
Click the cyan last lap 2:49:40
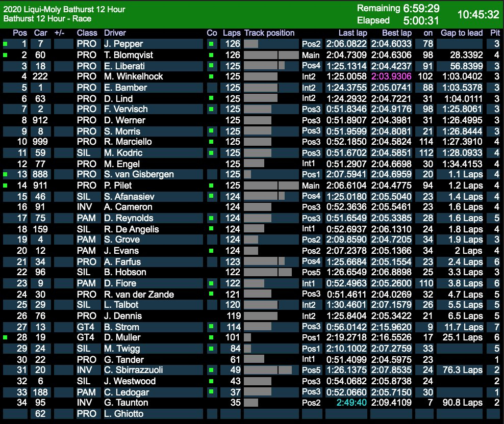[351, 403]
